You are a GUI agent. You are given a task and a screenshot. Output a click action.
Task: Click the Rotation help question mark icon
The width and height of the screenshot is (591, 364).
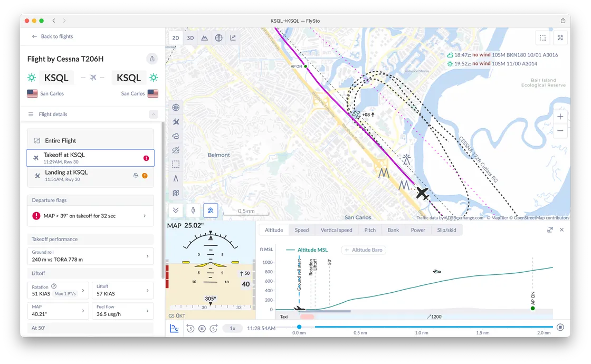[54, 286]
